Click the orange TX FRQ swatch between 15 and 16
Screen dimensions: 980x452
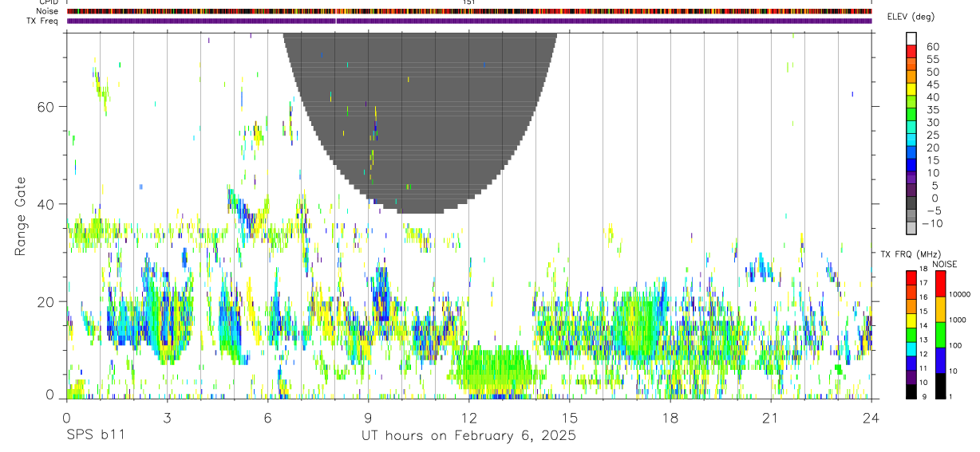coord(911,305)
